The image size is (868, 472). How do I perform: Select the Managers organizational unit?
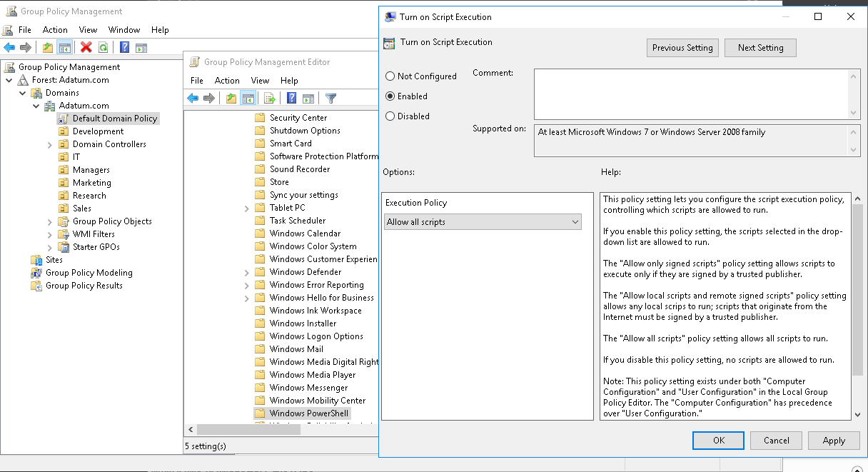pyautogui.click(x=91, y=170)
